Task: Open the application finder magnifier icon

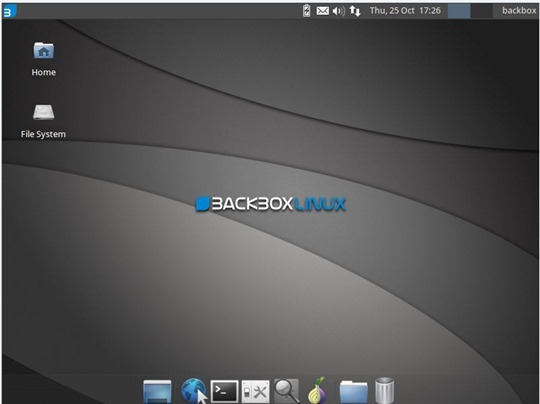Action: pyautogui.click(x=287, y=391)
